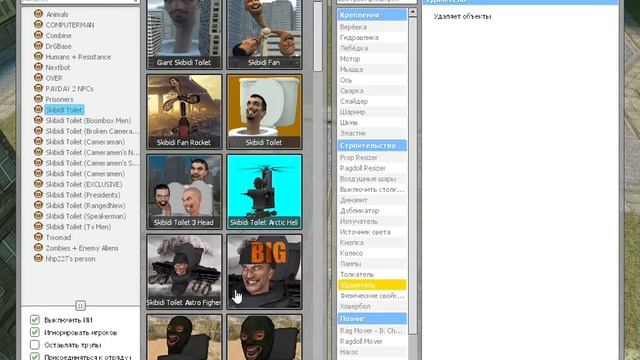Spawn the NPC with orange BIG text
640x360 pixels.
(x=264, y=271)
